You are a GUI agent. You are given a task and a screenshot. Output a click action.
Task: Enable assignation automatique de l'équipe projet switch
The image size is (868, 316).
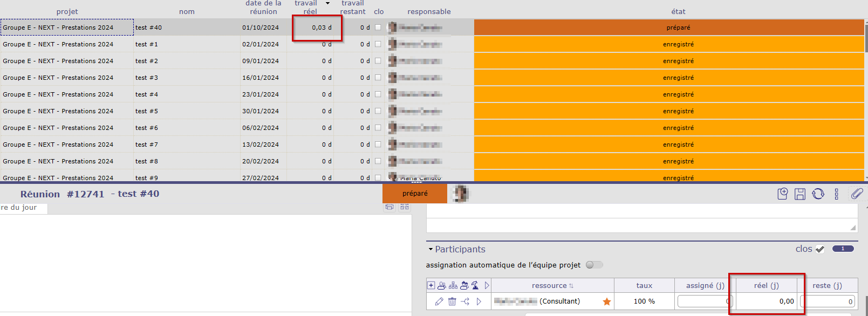click(594, 265)
